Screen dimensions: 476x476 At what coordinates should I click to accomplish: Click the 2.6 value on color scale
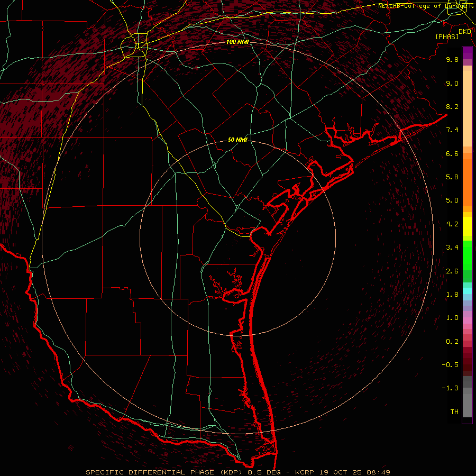452,271
